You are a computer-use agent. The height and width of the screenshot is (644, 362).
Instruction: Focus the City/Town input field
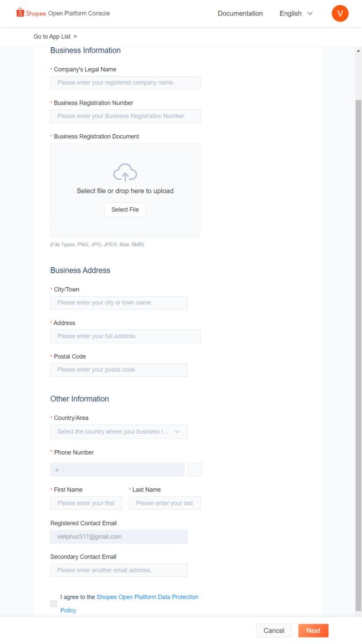pyautogui.click(x=119, y=303)
